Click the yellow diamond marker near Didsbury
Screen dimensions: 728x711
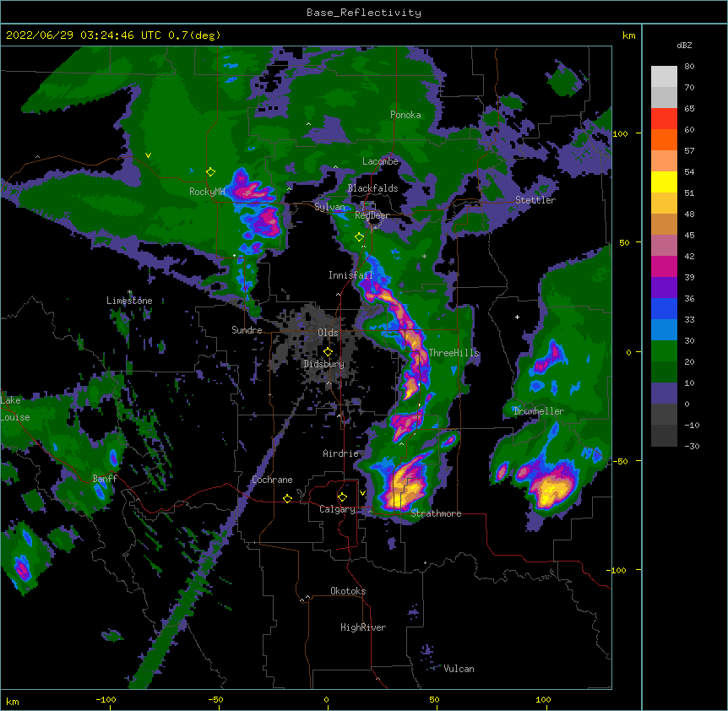328,352
